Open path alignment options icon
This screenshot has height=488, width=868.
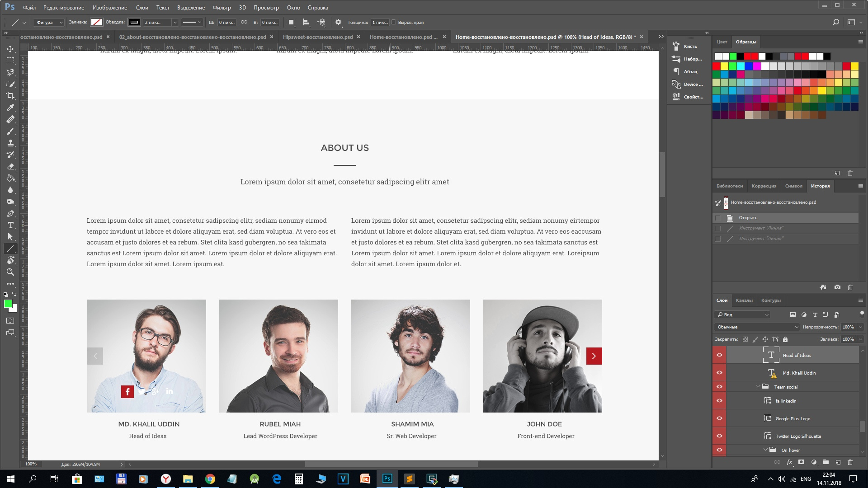[306, 22]
